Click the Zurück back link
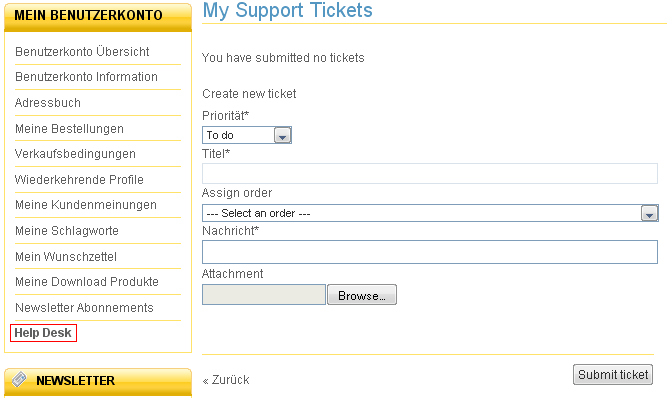This screenshot has width=670, height=398. point(226,380)
